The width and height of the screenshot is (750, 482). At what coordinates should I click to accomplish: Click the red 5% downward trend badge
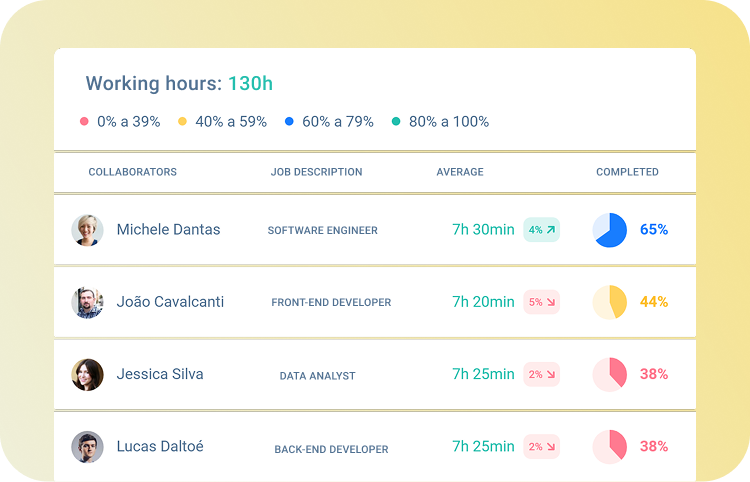click(x=542, y=302)
